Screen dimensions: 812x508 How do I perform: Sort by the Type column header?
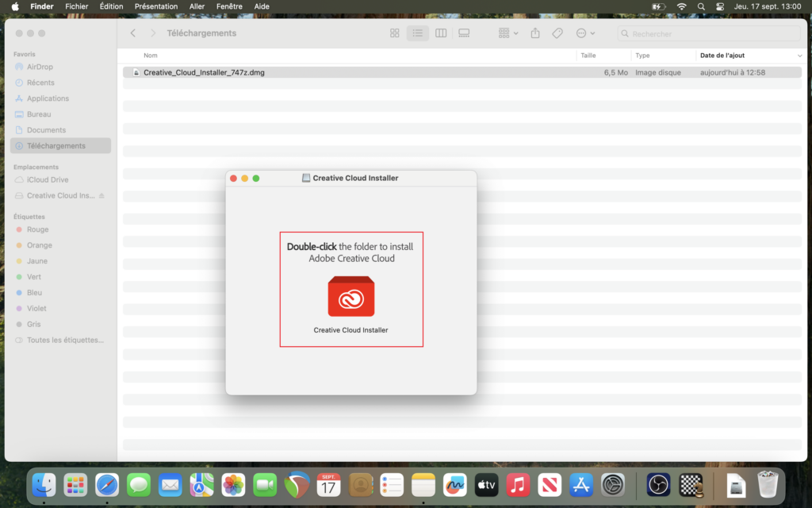click(642, 56)
